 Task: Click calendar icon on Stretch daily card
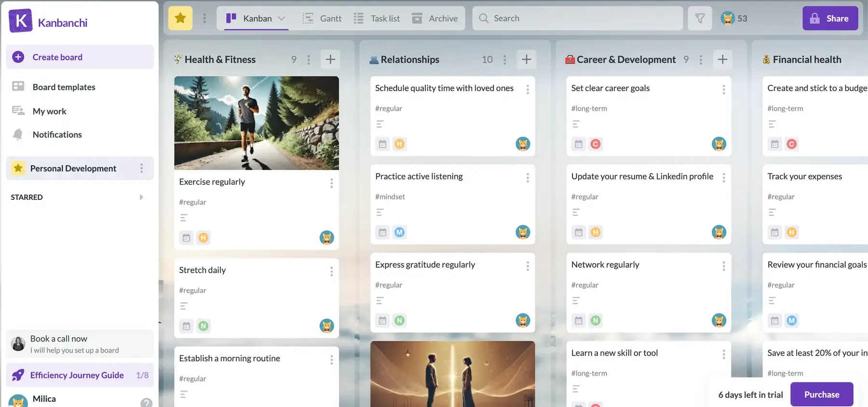[x=187, y=326]
